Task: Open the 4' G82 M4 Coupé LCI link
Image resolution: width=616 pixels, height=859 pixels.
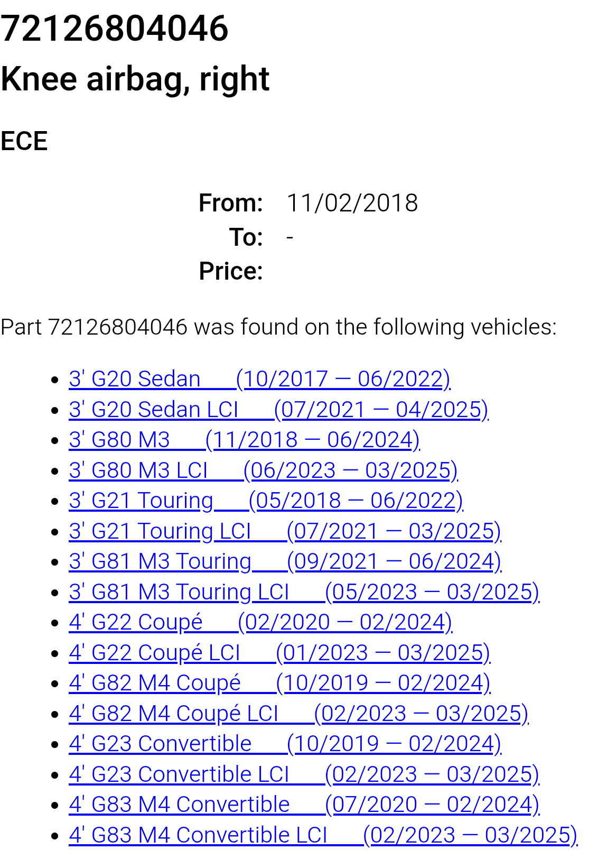Action: coord(298,714)
